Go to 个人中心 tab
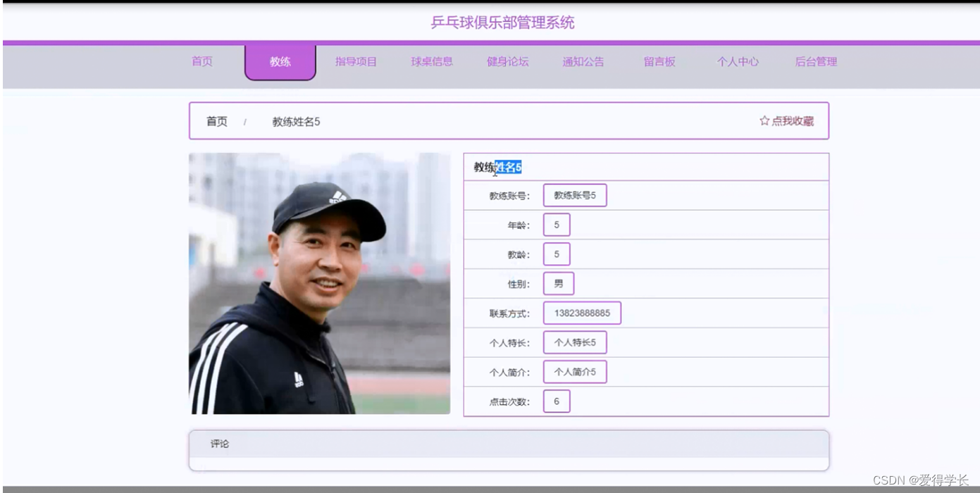 point(738,62)
